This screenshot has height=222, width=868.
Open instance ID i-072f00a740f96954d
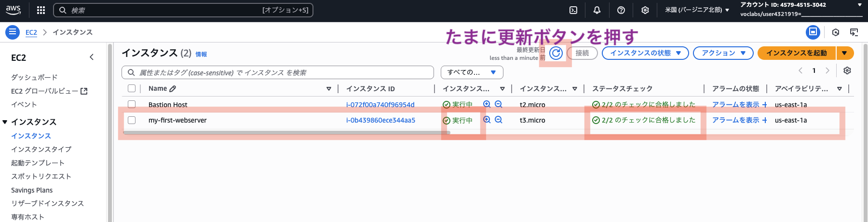click(x=380, y=105)
